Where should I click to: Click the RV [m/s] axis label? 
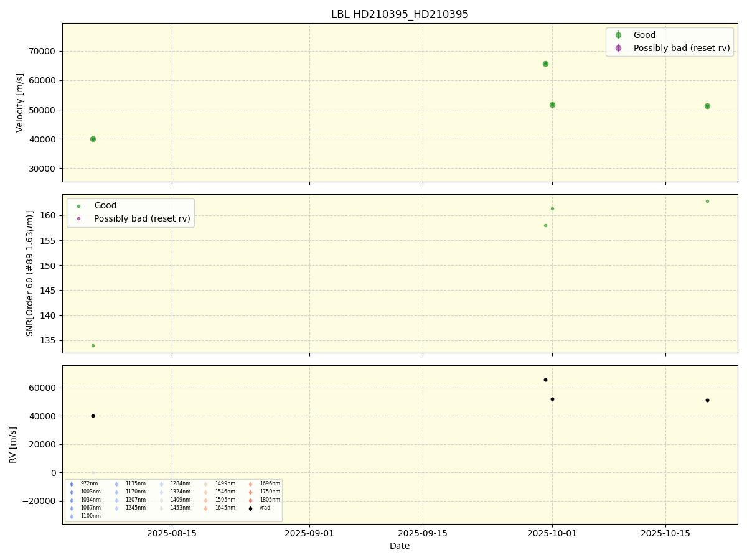pos(13,444)
